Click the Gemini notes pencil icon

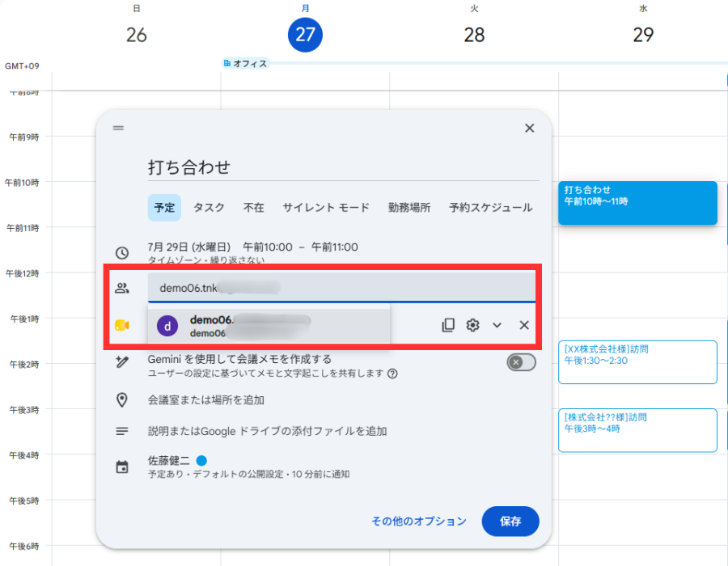(122, 362)
